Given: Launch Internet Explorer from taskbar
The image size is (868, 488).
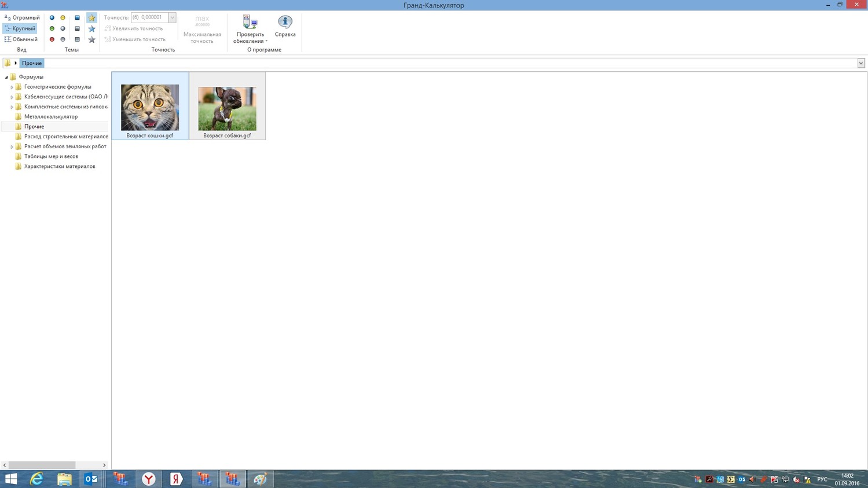Looking at the screenshot, I should (x=36, y=479).
